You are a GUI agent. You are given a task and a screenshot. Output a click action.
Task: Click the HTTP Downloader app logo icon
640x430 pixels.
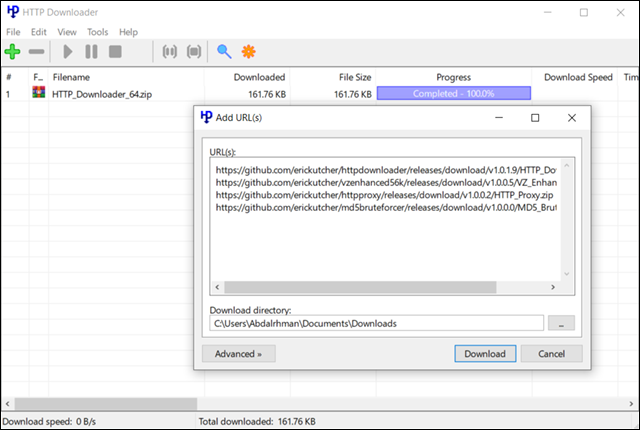pyautogui.click(x=13, y=11)
